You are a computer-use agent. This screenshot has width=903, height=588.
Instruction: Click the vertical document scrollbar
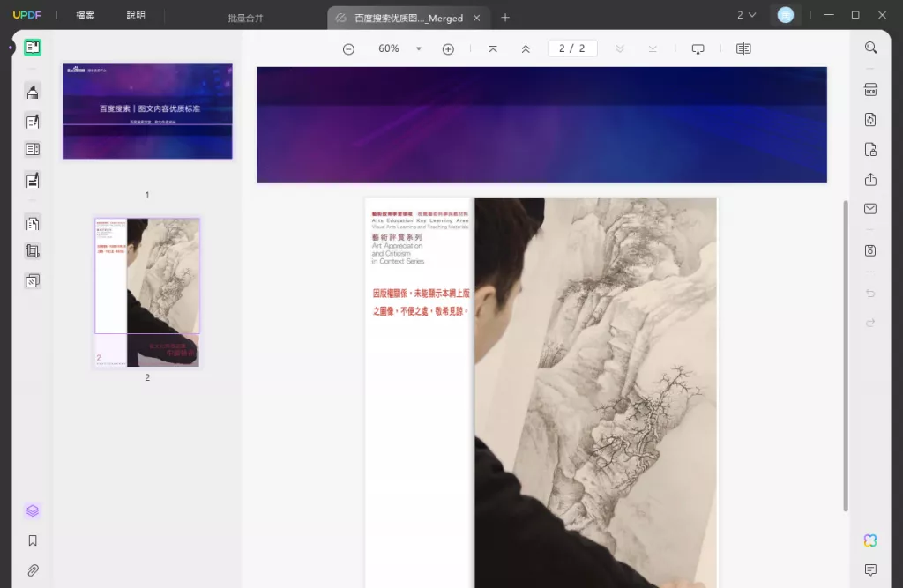point(846,356)
